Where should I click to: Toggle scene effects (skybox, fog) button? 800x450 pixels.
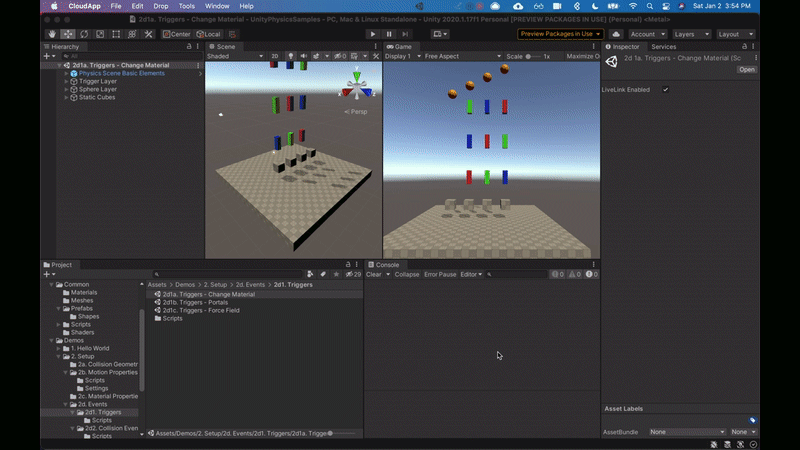point(316,56)
